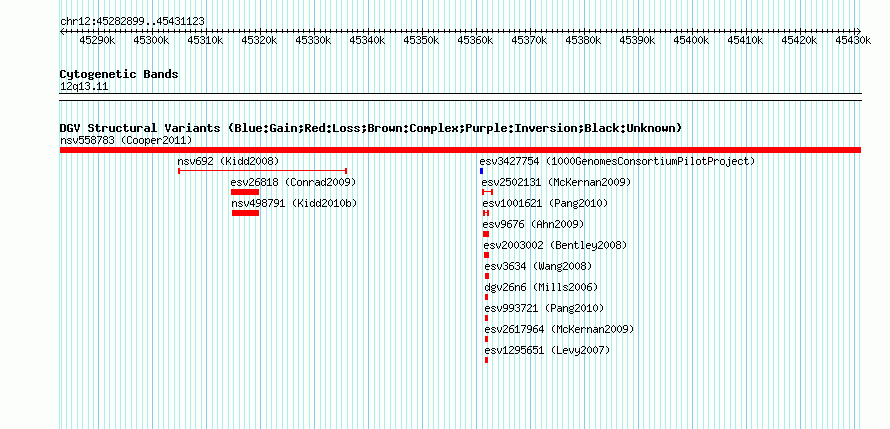Click the red marker under dgv26n6

point(486,297)
